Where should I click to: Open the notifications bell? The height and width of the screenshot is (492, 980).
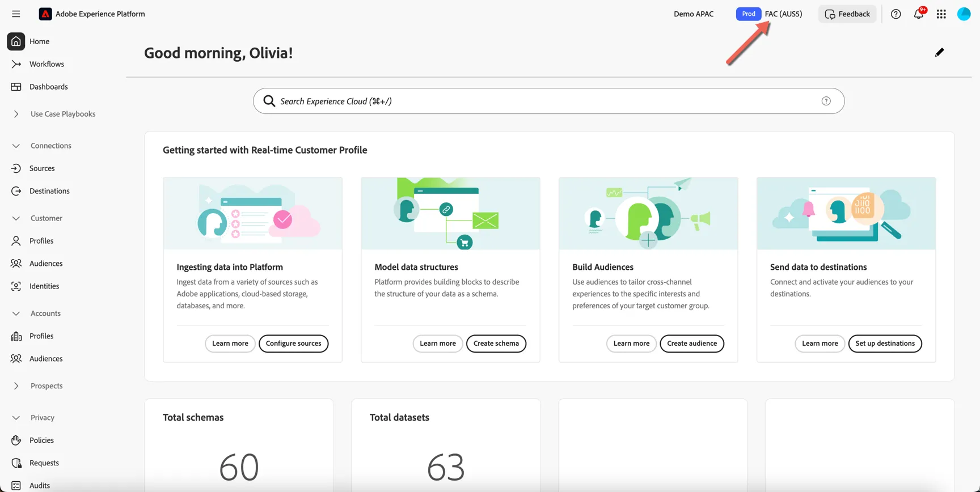coord(919,14)
